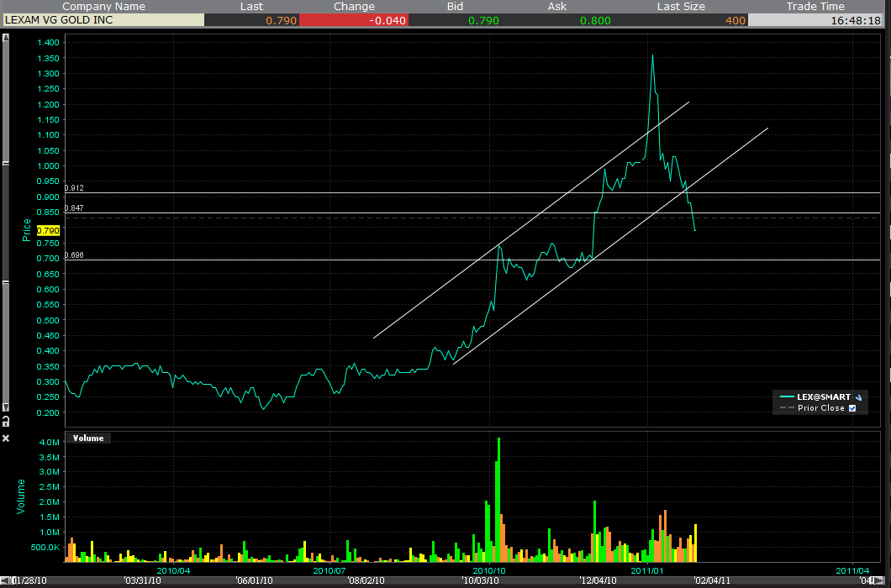
Task: Click the '10/03/10 timeline date marker
Action: (480, 580)
